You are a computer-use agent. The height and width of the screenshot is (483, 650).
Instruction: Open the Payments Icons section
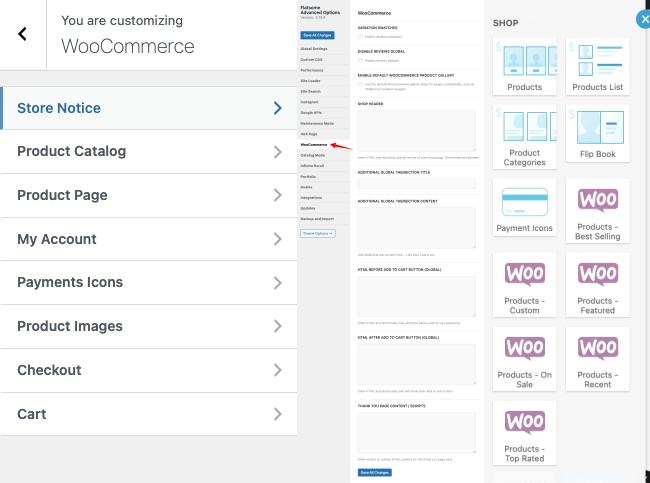pos(148,283)
